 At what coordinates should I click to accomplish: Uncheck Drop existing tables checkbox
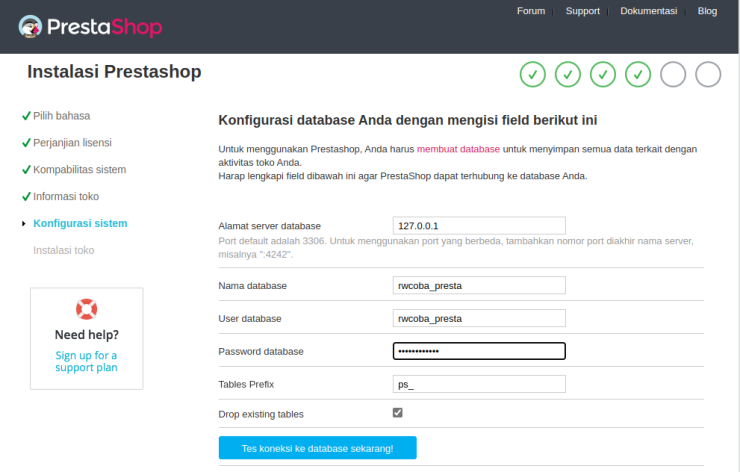coord(397,413)
